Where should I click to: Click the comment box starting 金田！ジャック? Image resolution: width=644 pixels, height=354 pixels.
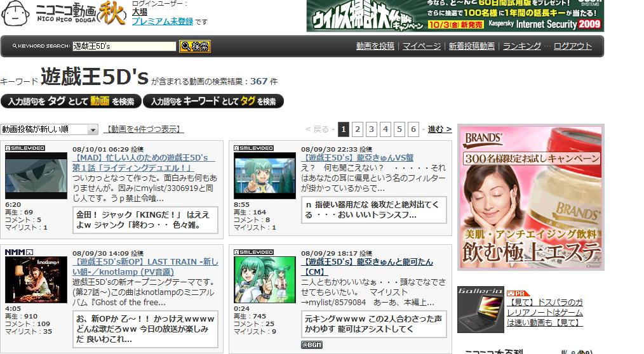145,220
